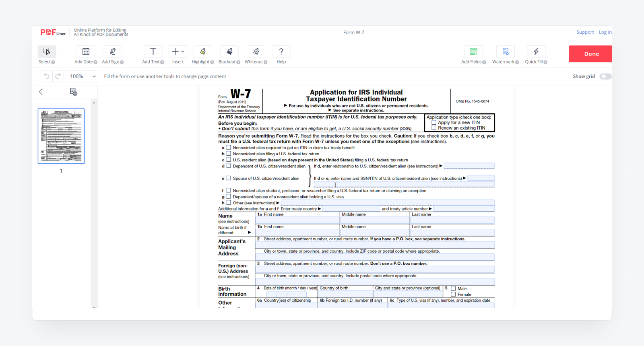Click mailing street address field line 2

[x=375, y=245]
